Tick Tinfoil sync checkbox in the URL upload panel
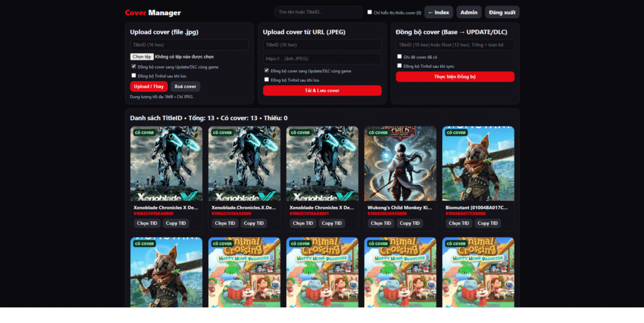This screenshot has height=323, width=644. coord(266,80)
